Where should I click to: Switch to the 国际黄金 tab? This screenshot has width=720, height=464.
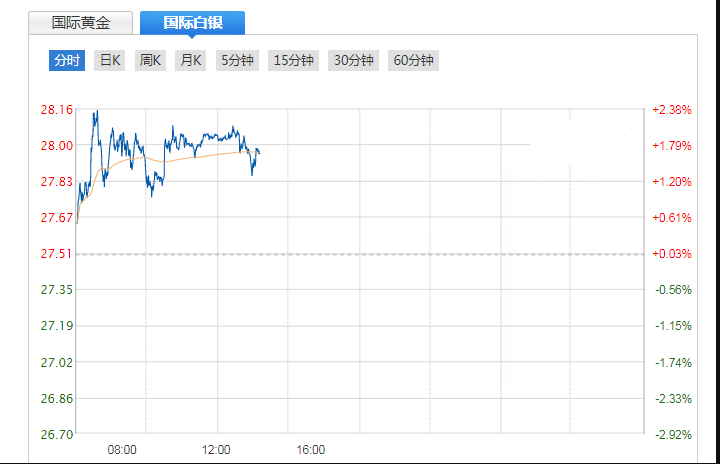81,23
